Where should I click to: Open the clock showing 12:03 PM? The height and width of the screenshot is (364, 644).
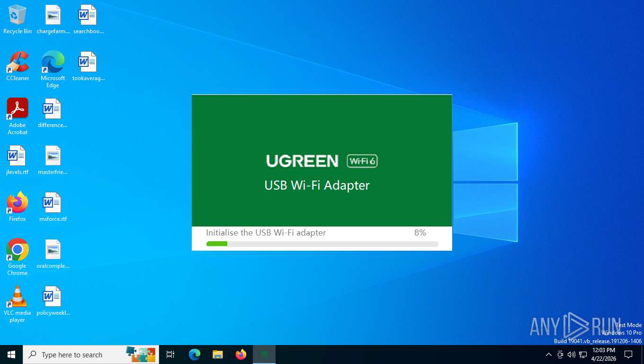tap(604, 355)
